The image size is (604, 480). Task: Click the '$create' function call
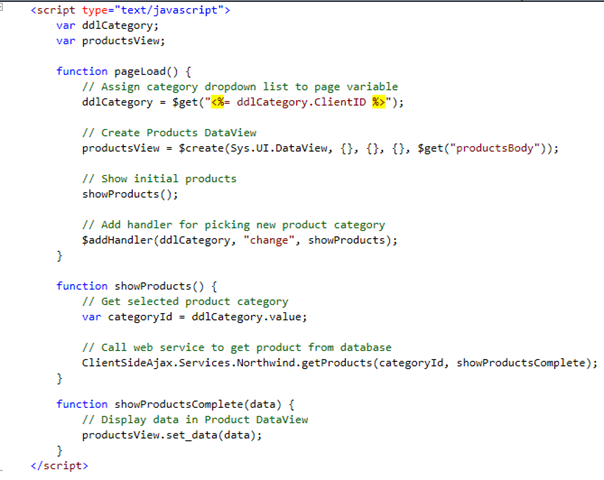[201, 148]
